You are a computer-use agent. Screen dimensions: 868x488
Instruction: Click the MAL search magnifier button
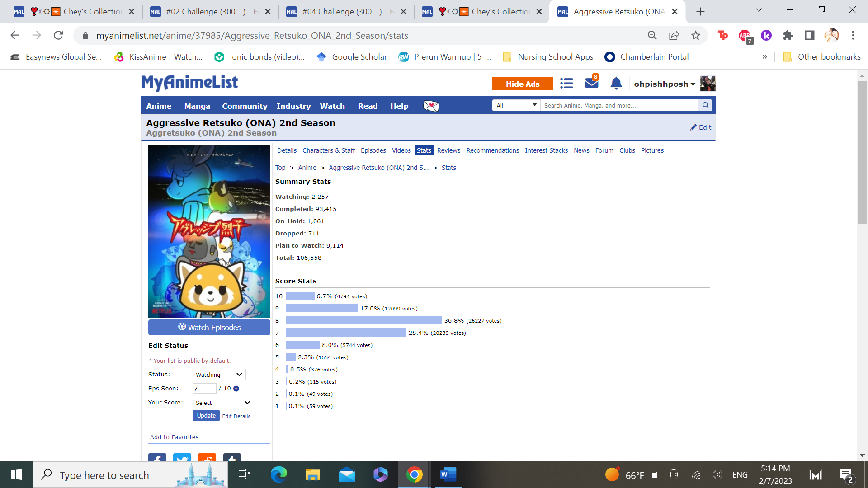tap(705, 105)
